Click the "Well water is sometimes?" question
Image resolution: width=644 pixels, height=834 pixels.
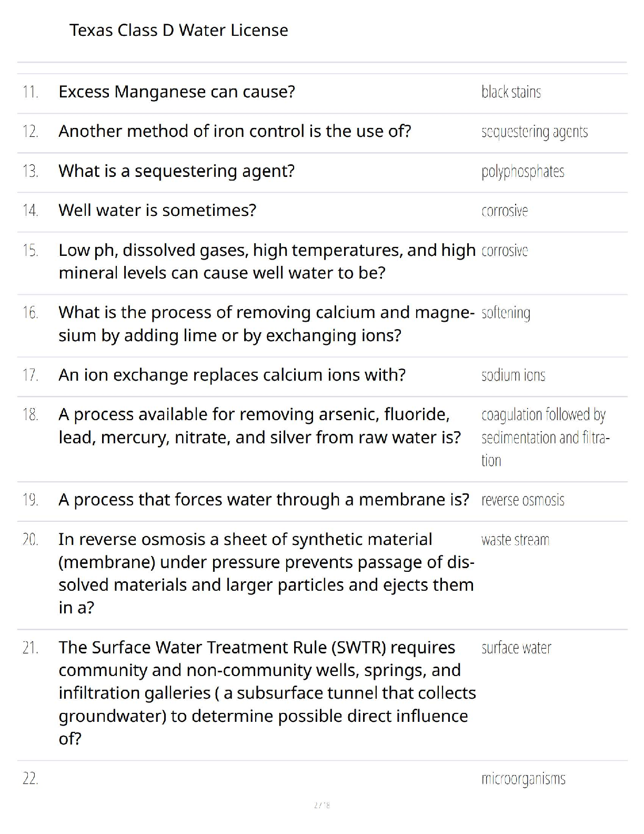157,211
